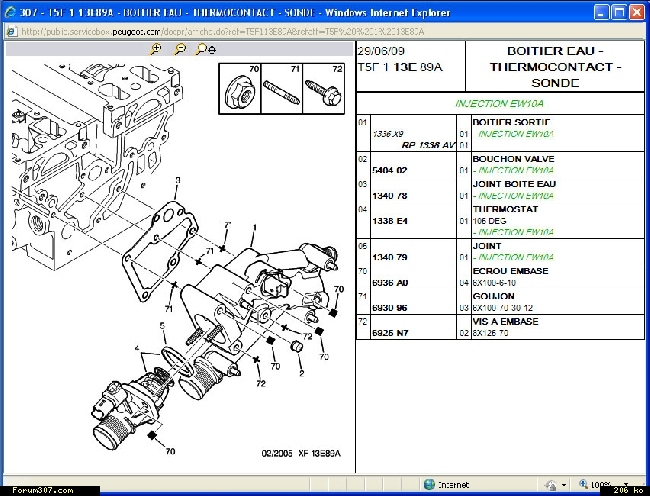Select part number 6930 96
650x496 pixels.
click(390, 308)
